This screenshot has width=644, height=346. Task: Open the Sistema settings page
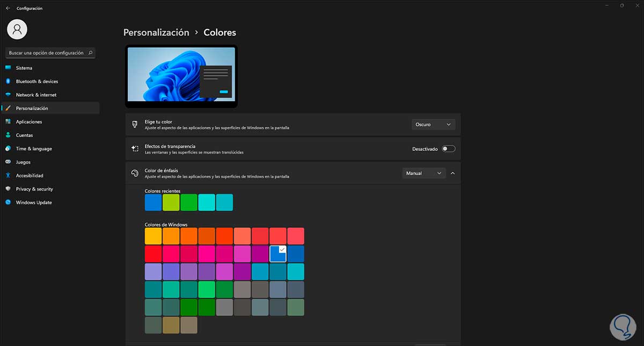[24, 68]
